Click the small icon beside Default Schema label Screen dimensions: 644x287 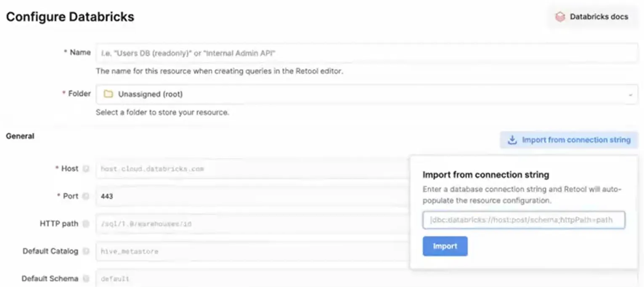(86, 279)
